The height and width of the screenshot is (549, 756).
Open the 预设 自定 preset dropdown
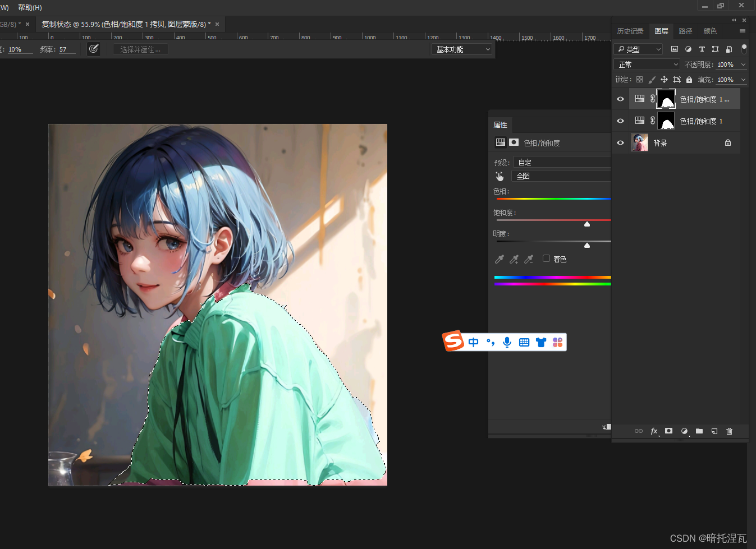[x=561, y=162]
